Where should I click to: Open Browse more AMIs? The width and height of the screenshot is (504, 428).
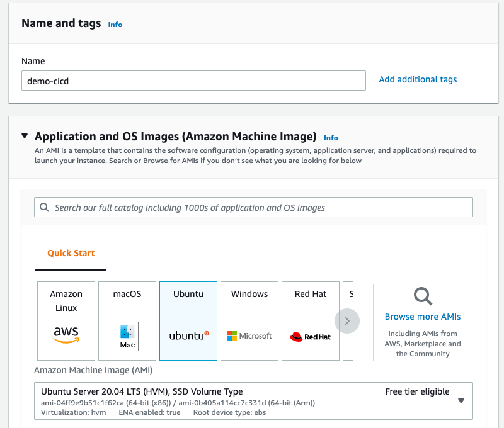point(422,317)
